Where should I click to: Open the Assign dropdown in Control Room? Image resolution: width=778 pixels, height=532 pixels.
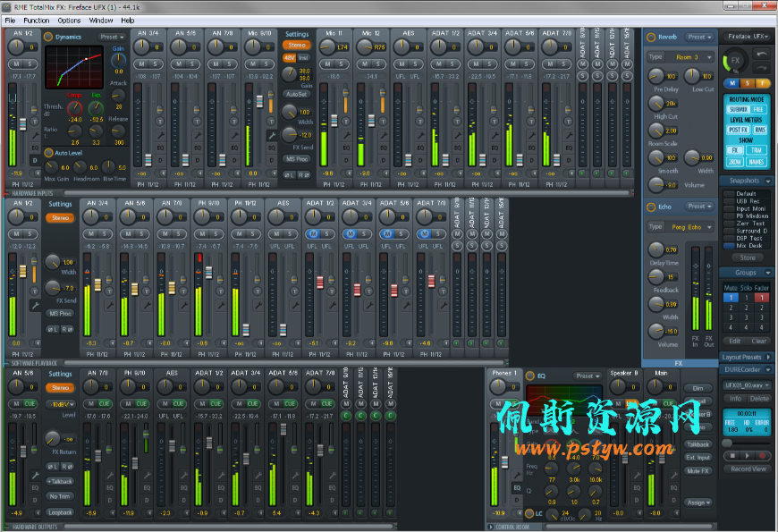tap(698, 502)
